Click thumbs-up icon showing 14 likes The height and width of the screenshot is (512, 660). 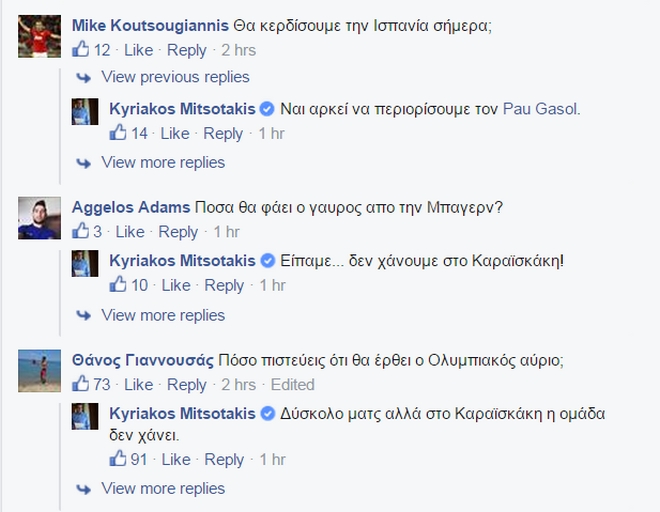click(119, 133)
